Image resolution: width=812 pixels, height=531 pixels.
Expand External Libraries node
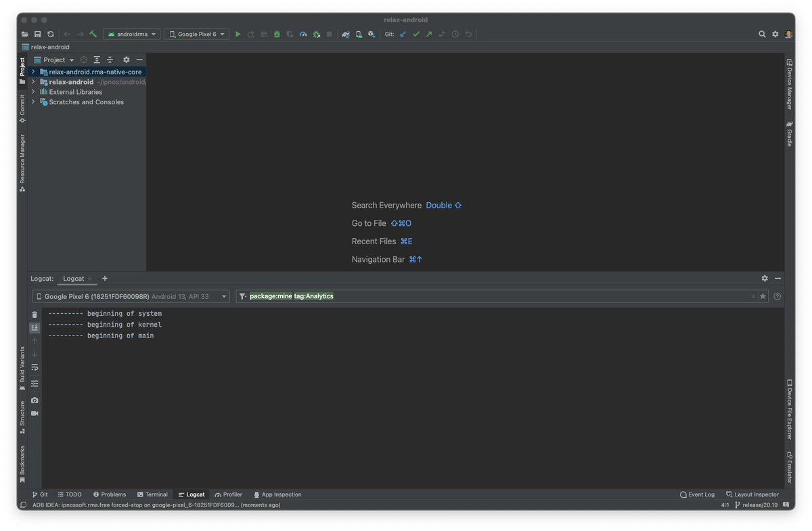pos(32,92)
